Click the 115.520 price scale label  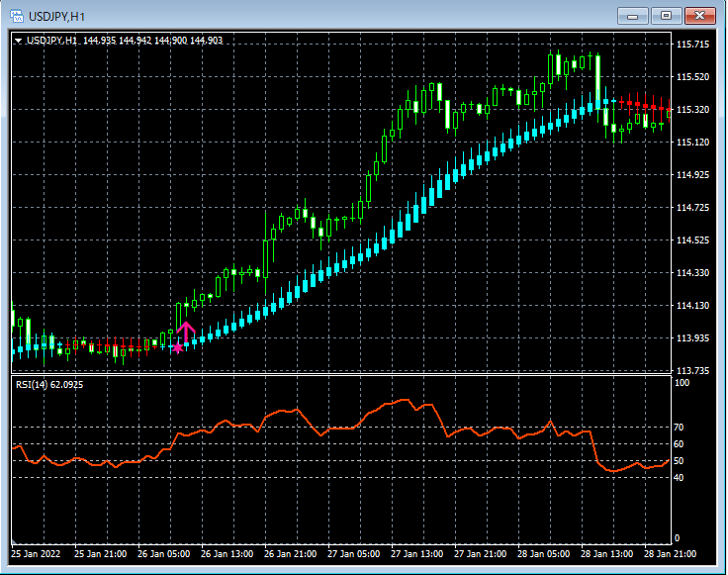point(692,77)
